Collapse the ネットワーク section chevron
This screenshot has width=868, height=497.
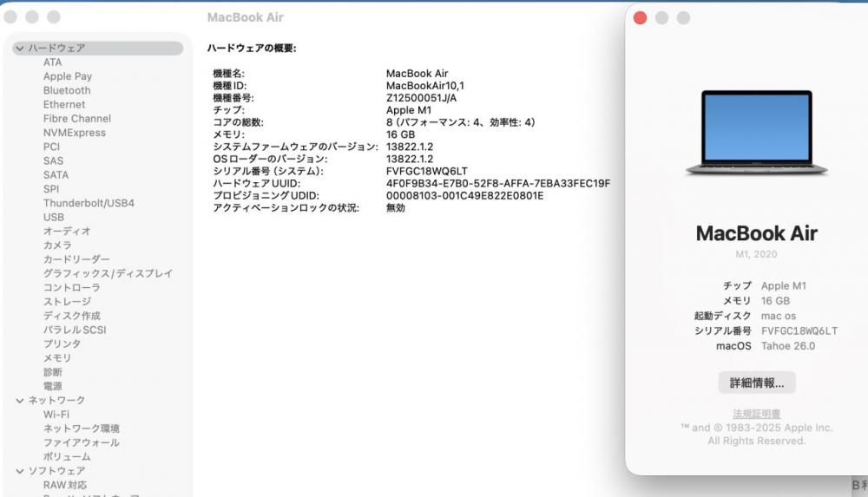click(x=20, y=400)
